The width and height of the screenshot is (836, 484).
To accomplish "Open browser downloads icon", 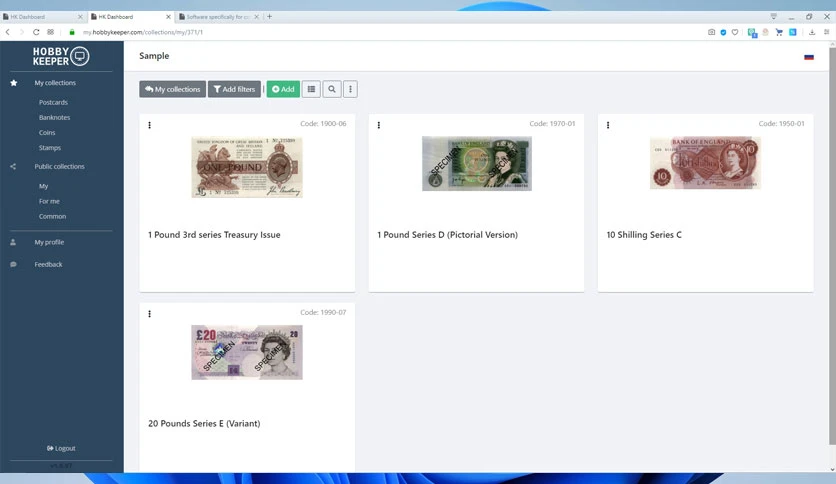I will 812,32.
